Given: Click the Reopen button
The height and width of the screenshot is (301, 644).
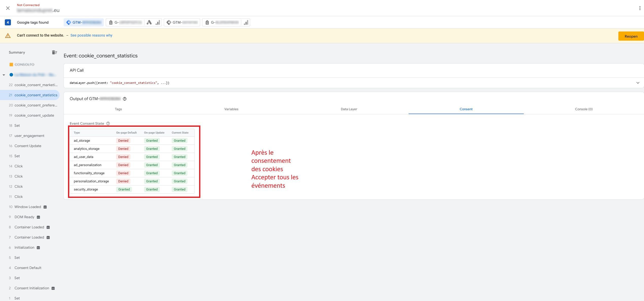Looking at the screenshot, I should click(x=631, y=36).
